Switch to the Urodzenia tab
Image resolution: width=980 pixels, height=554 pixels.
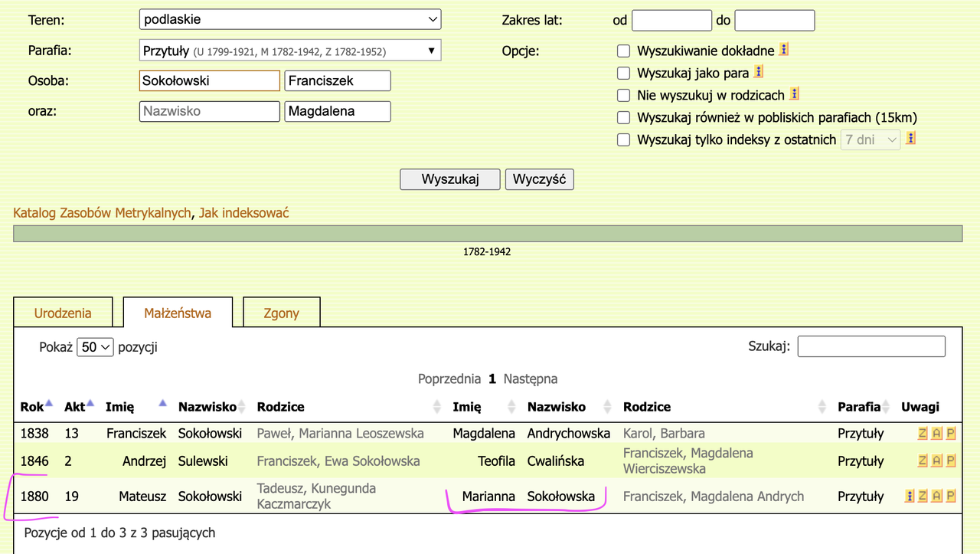pyautogui.click(x=63, y=313)
